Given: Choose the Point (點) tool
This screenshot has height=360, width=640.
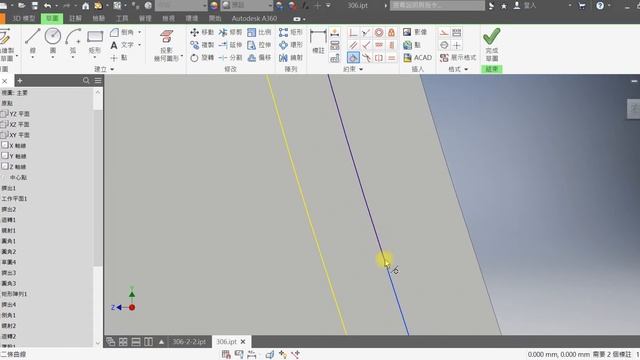Looking at the screenshot, I should 119,58.
